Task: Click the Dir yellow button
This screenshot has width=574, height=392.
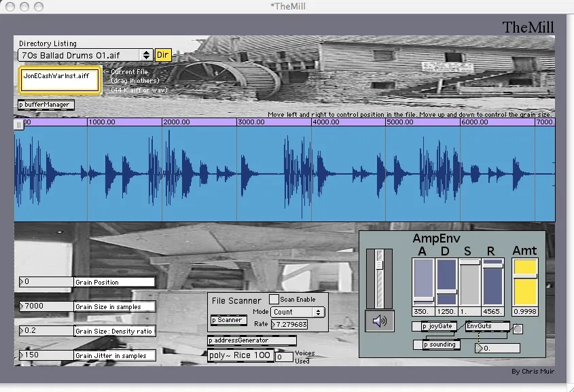Action: [x=163, y=55]
